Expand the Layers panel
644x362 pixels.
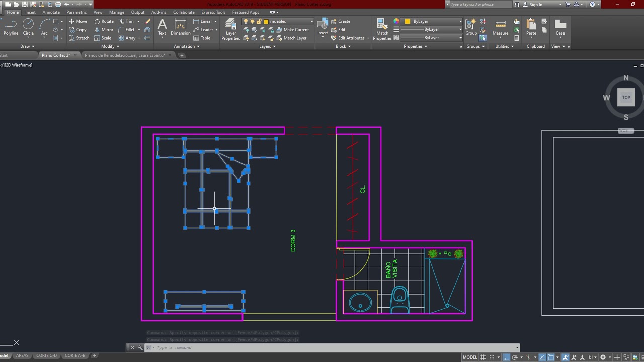pyautogui.click(x=267, y=46)
